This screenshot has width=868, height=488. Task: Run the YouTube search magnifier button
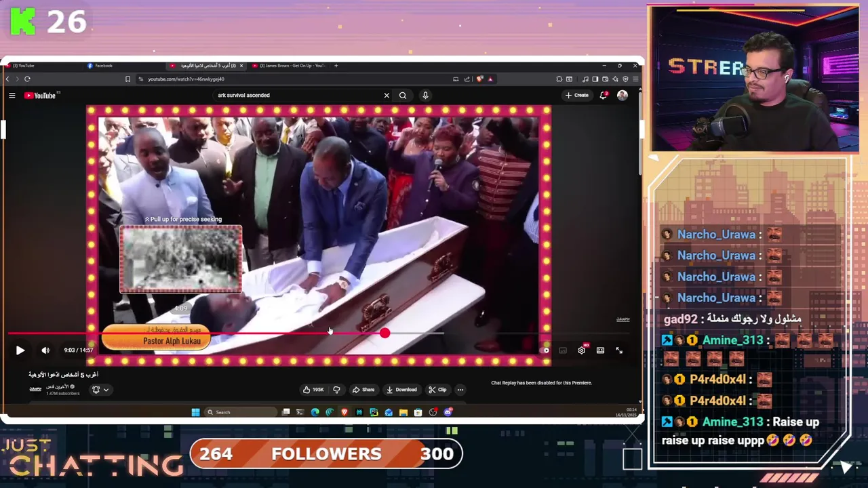pyautogui.click(x=403, y=96)
